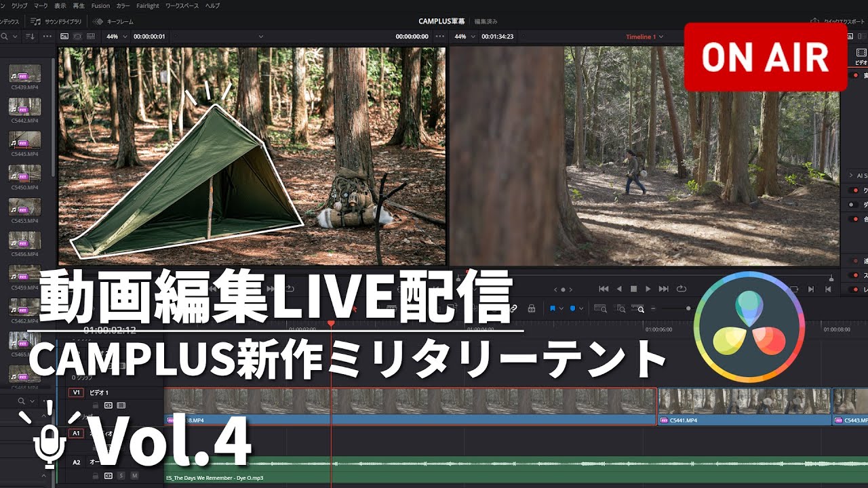Open the 再生 menu

point(79,5)
